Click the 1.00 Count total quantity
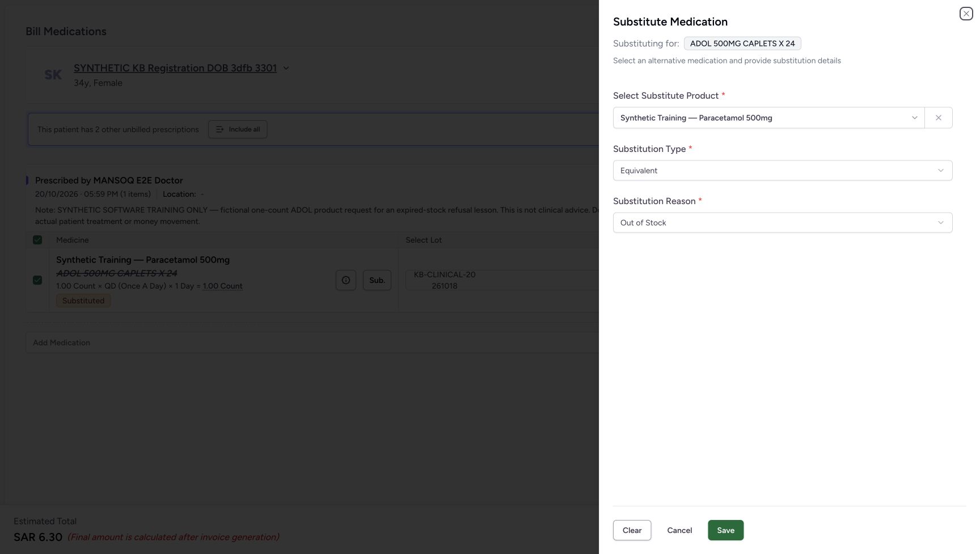980x554 pixels. pos(222,286)
